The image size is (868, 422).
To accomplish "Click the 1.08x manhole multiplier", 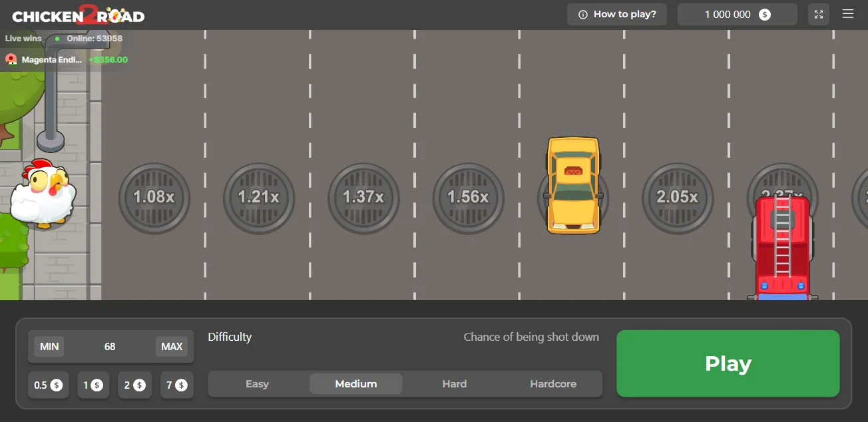I will (154, 198).
